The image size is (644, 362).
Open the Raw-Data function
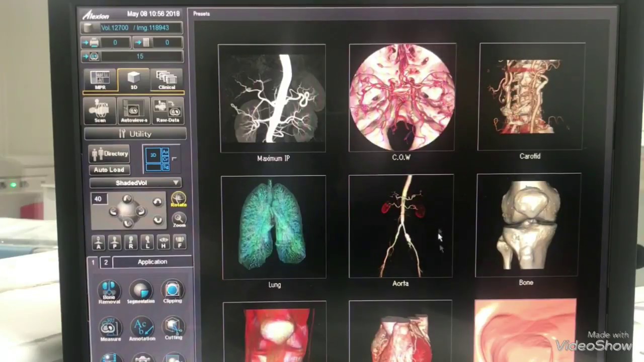[168, 111]
